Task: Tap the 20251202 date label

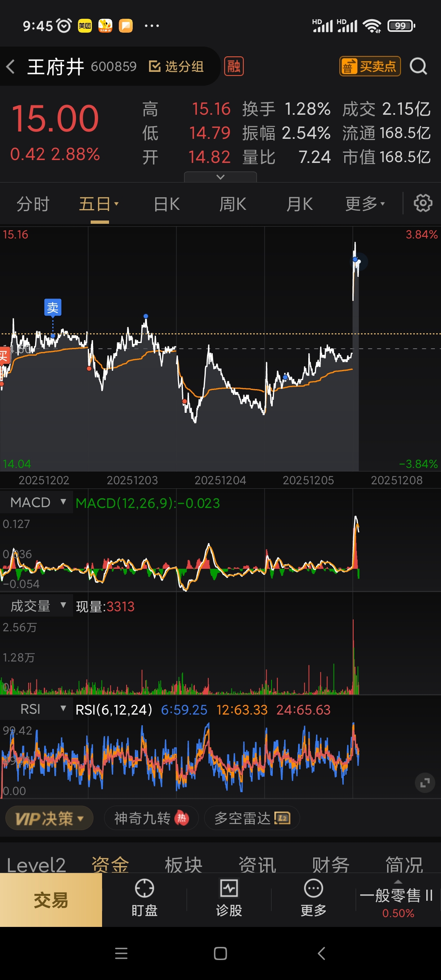Action: 44,480
